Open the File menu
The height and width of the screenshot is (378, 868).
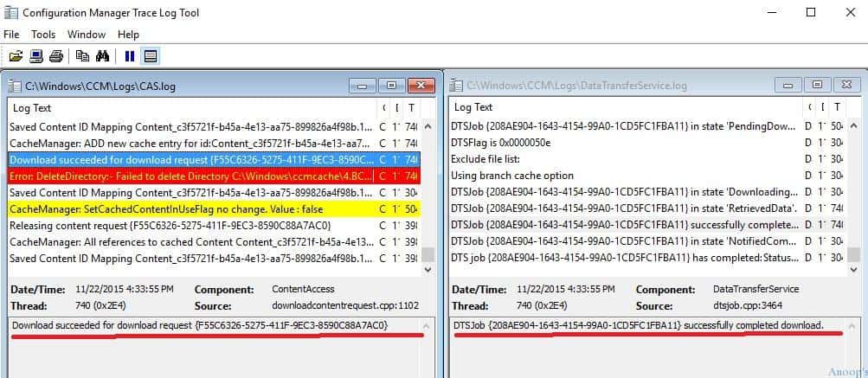coord(11,35)
